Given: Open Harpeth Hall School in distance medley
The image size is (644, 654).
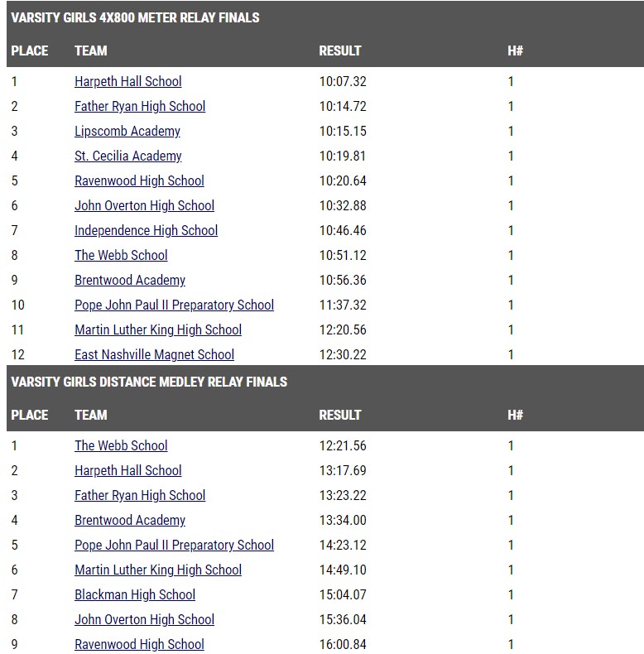Looking at the screenshot, I should pyautogui.click(x=128, y=470).
